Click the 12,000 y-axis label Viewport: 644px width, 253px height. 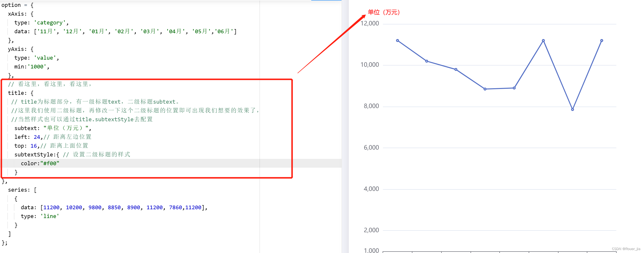(x=369, y=23)
